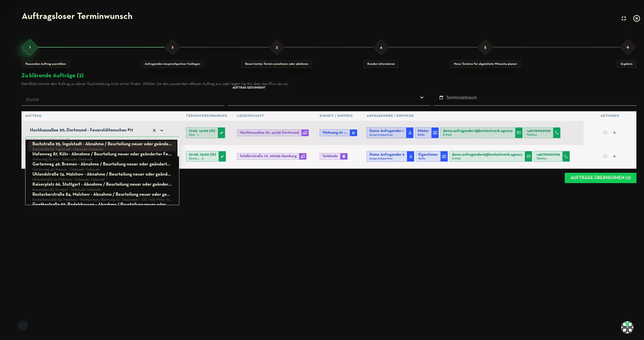Image resolution: width=644 pixels, height=340 pixels.
Task: Click the reset icon in Hochhausallee row actions
Action: pos(605,133)
